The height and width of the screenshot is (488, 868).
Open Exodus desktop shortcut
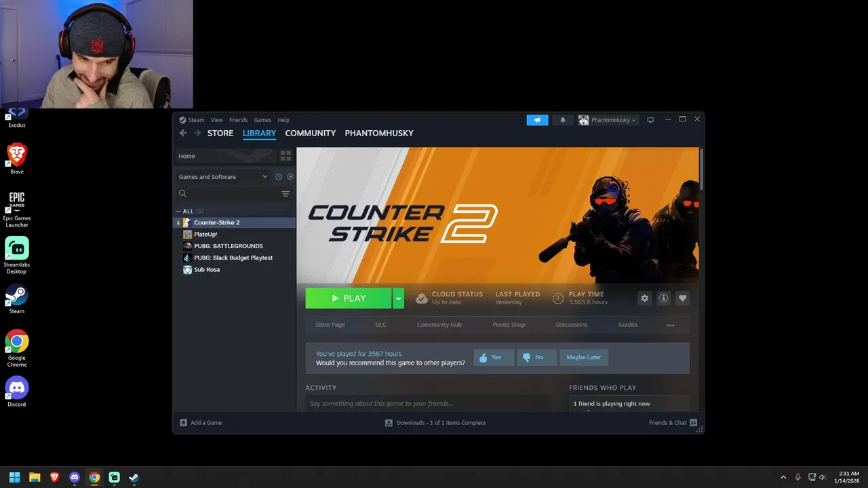[x=17, y=117]
